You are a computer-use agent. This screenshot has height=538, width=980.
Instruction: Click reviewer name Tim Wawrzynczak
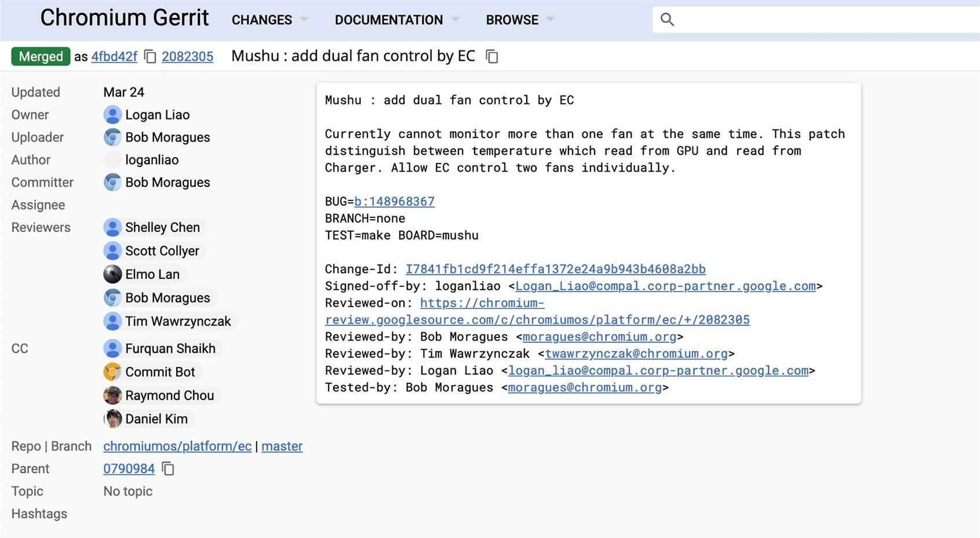178,321
